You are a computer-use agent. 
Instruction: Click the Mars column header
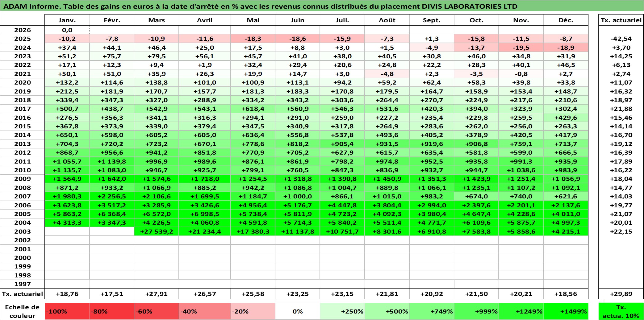tap(157, 20)
